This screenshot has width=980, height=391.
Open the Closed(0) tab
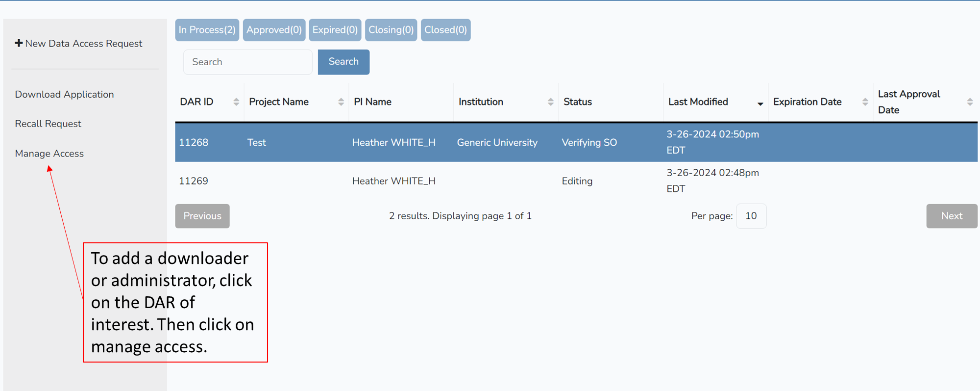point(445,30)
